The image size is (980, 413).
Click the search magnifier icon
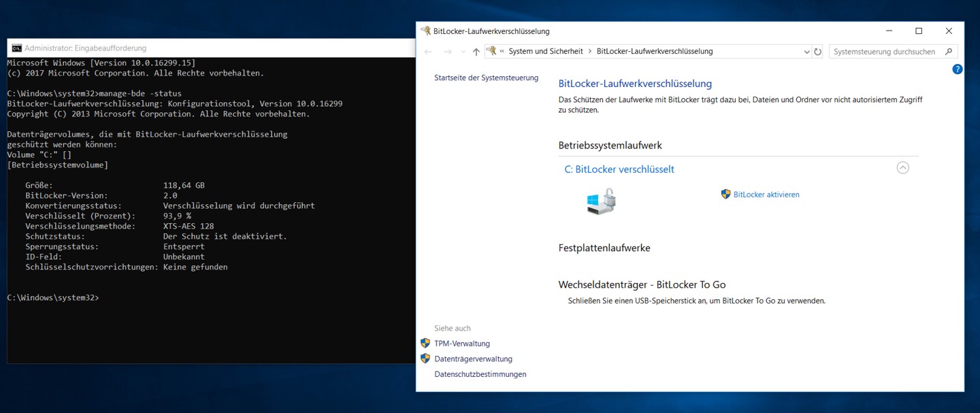950,52
